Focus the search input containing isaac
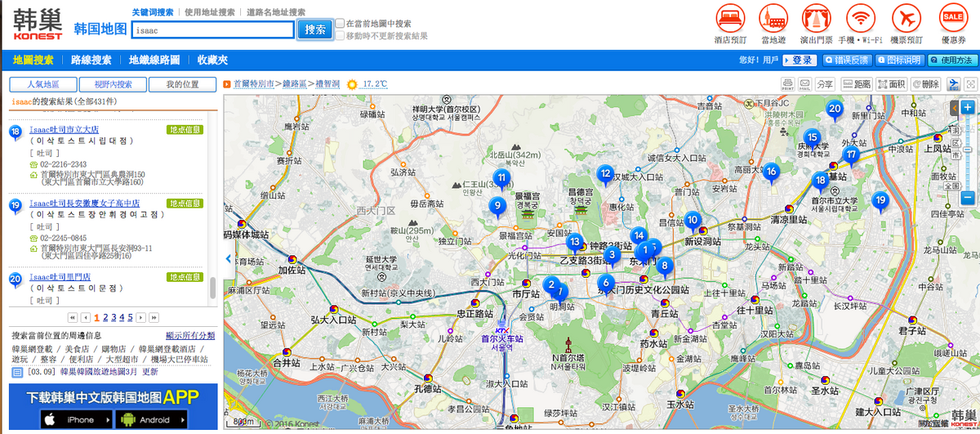 pyautogui.click(x=212, y=29)
